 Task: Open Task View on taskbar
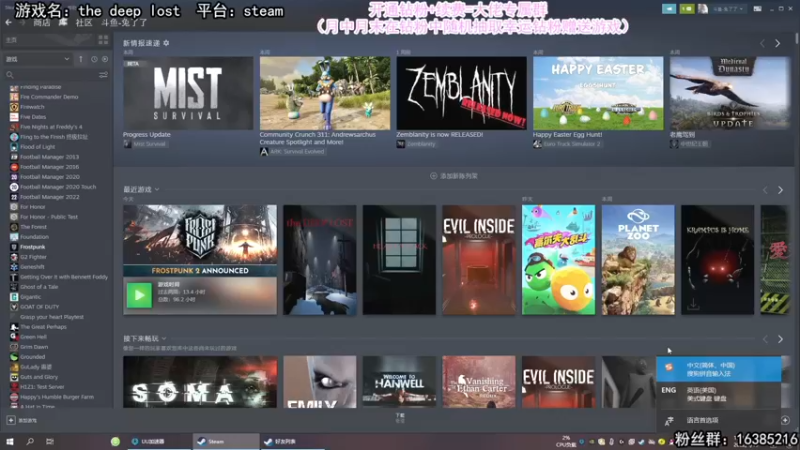click(49, 441)
